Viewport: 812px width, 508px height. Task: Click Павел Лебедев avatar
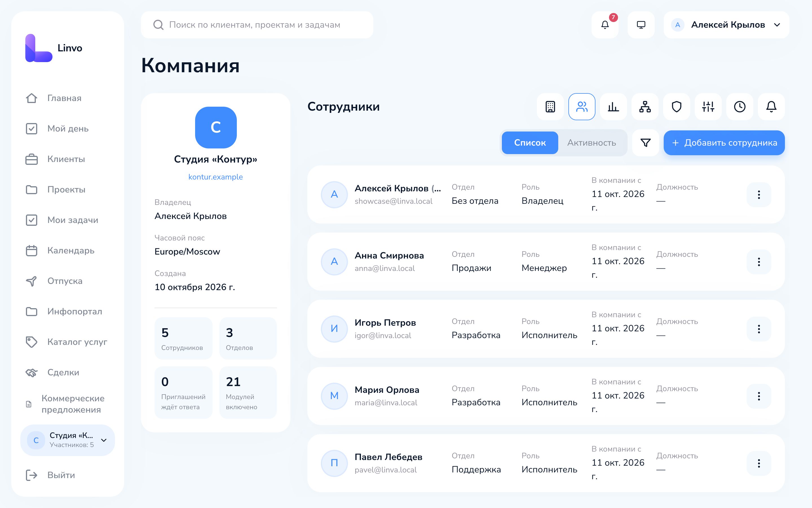click(x=334, y=463)
